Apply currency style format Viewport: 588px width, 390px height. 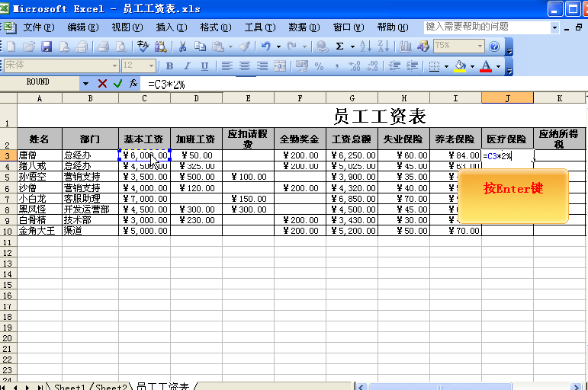301,66
